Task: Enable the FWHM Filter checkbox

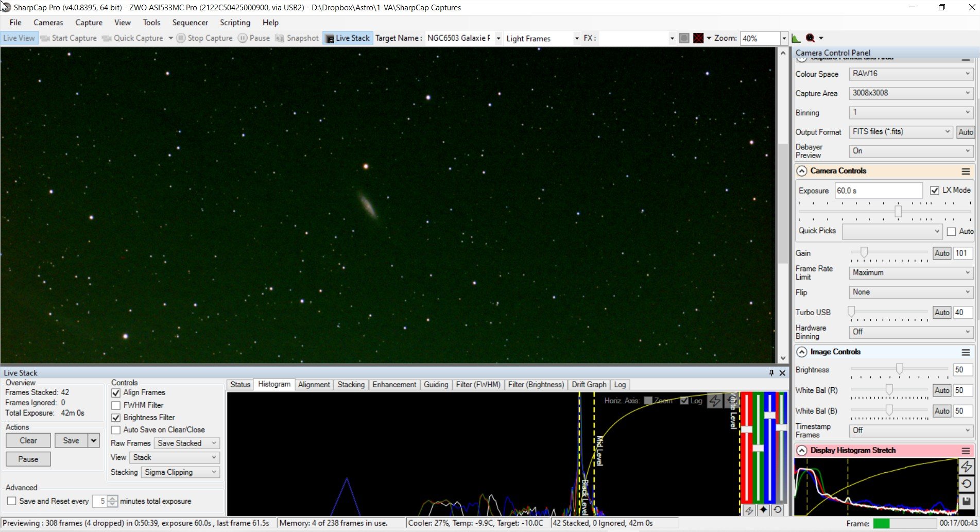Action: point(116,405)
